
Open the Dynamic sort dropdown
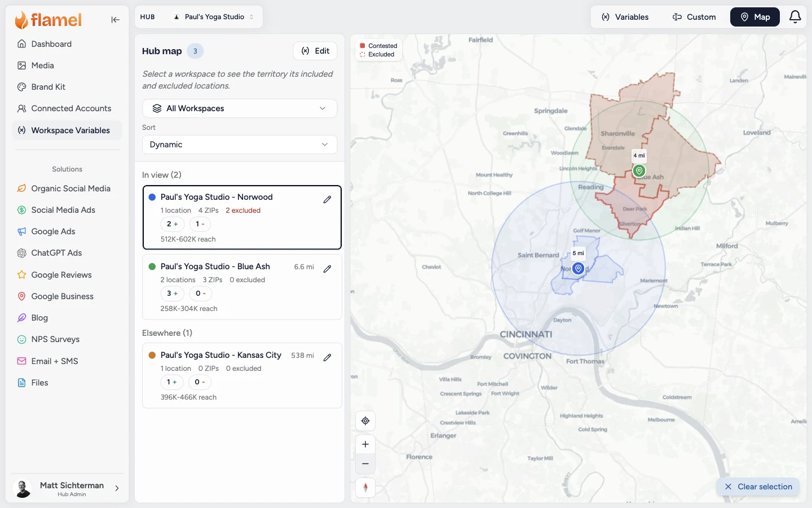click(240, 144)
